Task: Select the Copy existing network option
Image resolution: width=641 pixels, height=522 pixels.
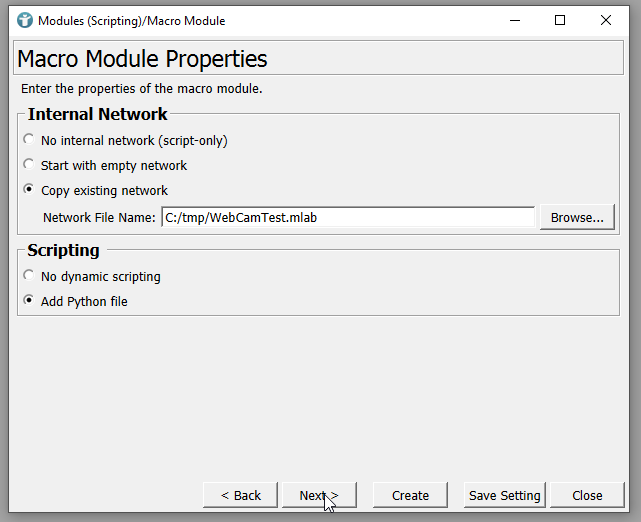Action: [x=29, y=190]
